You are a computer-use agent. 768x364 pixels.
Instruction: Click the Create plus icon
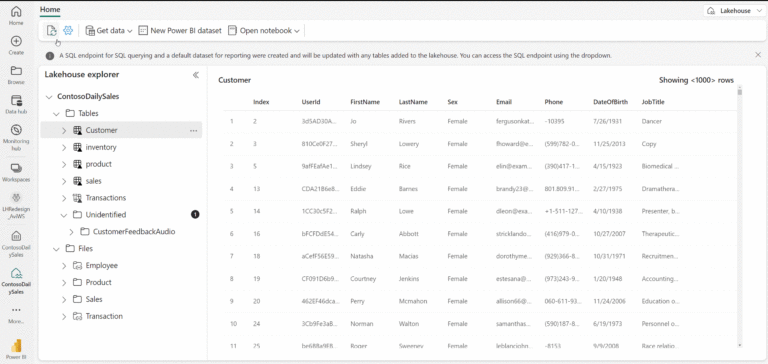click(x=16, y=45)
